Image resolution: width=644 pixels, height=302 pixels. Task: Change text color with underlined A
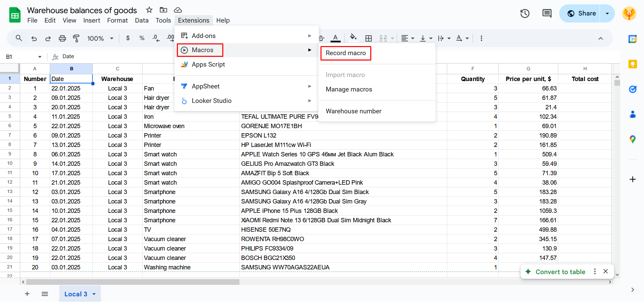pos(335,38)
